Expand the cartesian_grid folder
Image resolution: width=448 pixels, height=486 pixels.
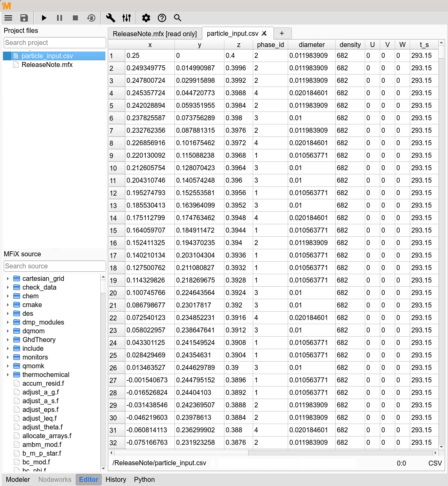coord(8,278)
